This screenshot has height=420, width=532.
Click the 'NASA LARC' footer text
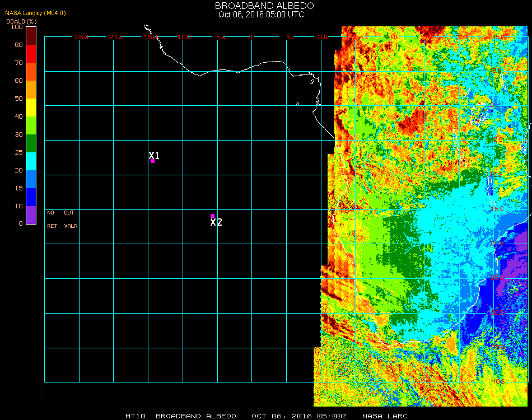tap(385, 416)
